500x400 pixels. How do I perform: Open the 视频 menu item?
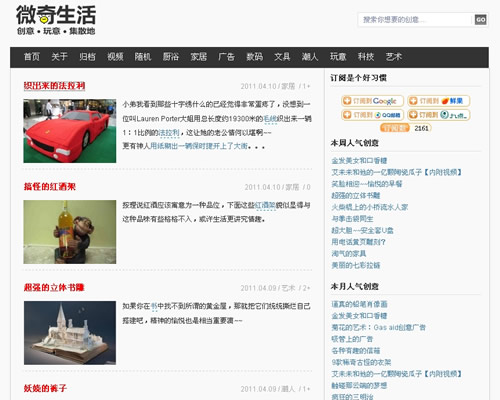115,57
